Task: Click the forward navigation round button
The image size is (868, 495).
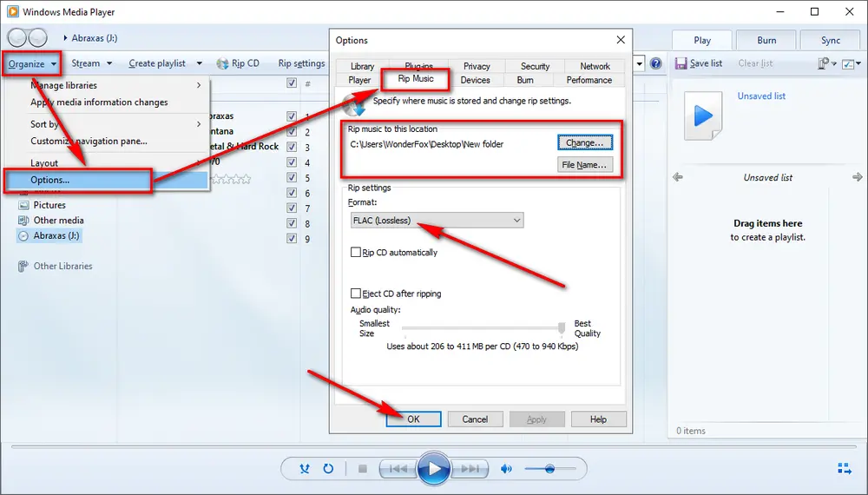Action: click(37, 37)
